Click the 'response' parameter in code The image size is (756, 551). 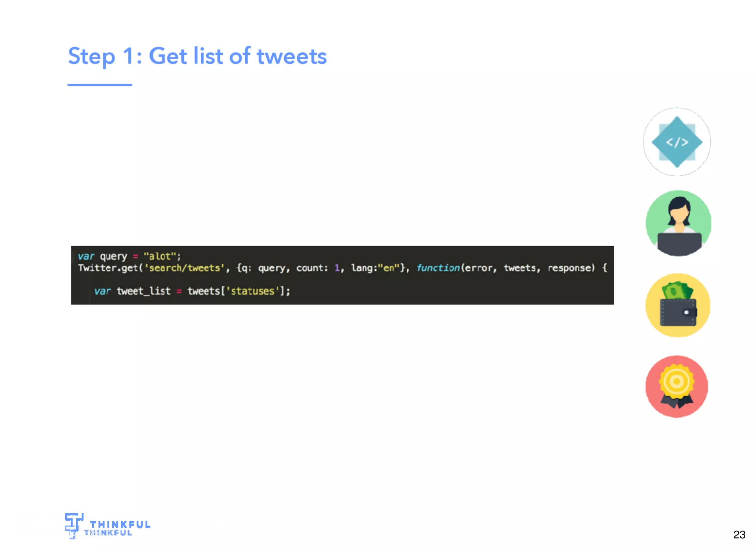pyautogui.click(x=570, y=268)
